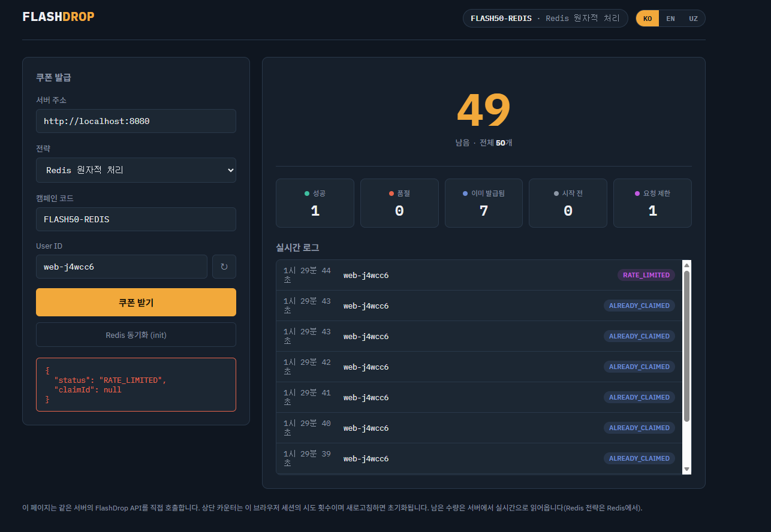The width and height of the screenshot is (771, 532).
Task: Focus the 서버 주소 input field
Action: (136, 121)
